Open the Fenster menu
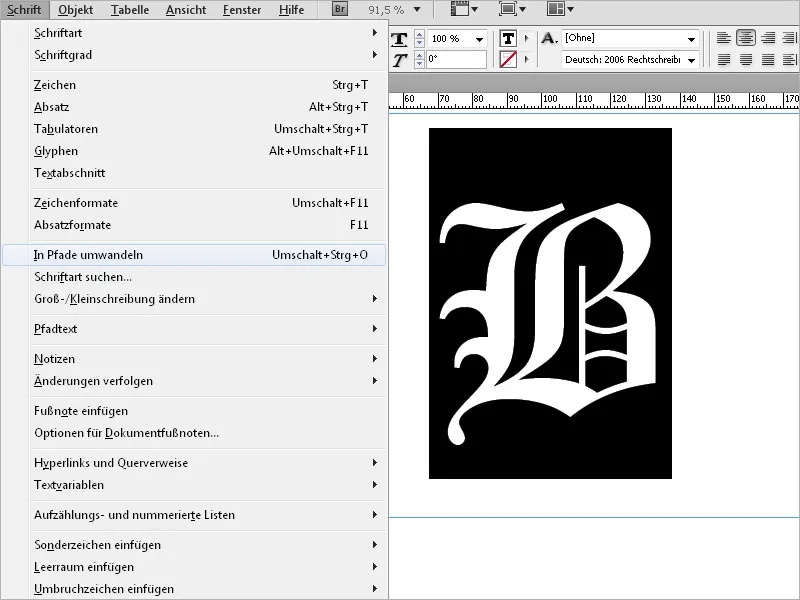800x600 pixels. point(242,10)
